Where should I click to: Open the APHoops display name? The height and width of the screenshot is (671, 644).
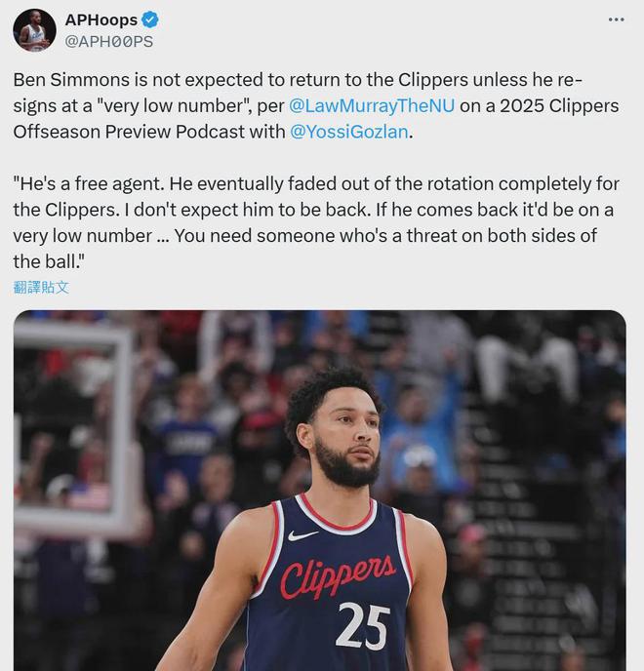coord(101,20)
